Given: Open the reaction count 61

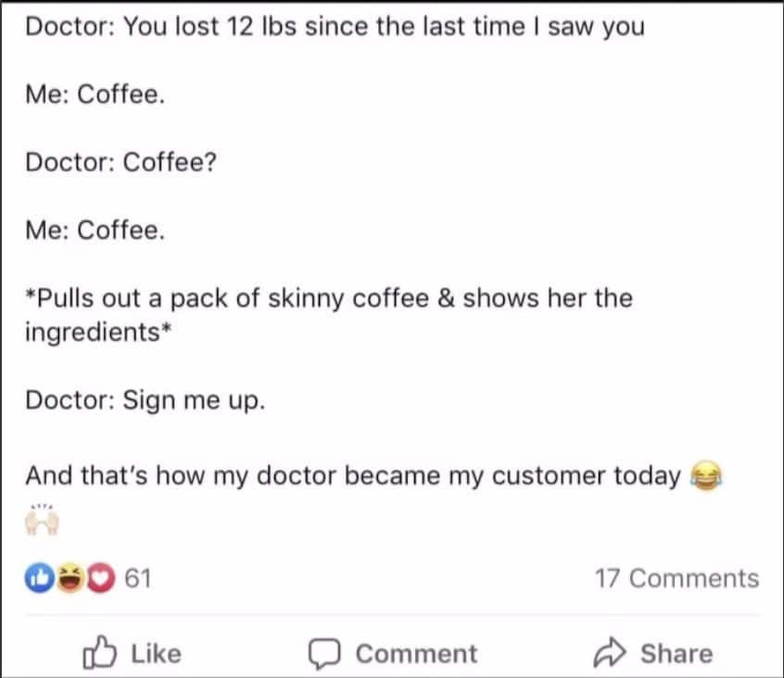Looking at the screenshot, I should tap(137, 578).
